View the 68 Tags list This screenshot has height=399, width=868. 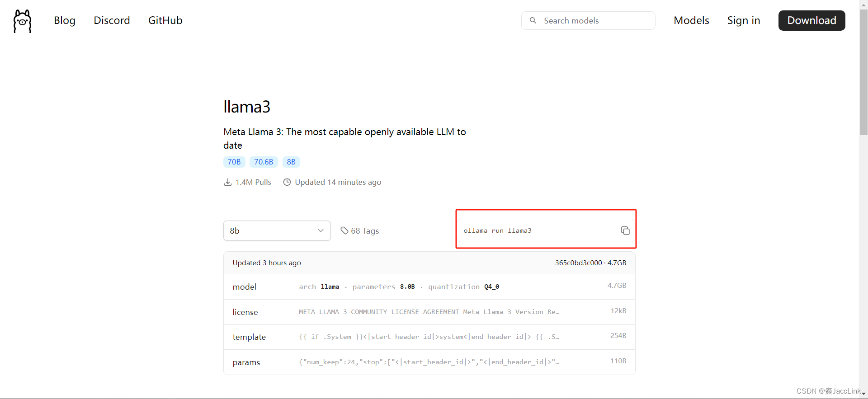pos(360,230)
